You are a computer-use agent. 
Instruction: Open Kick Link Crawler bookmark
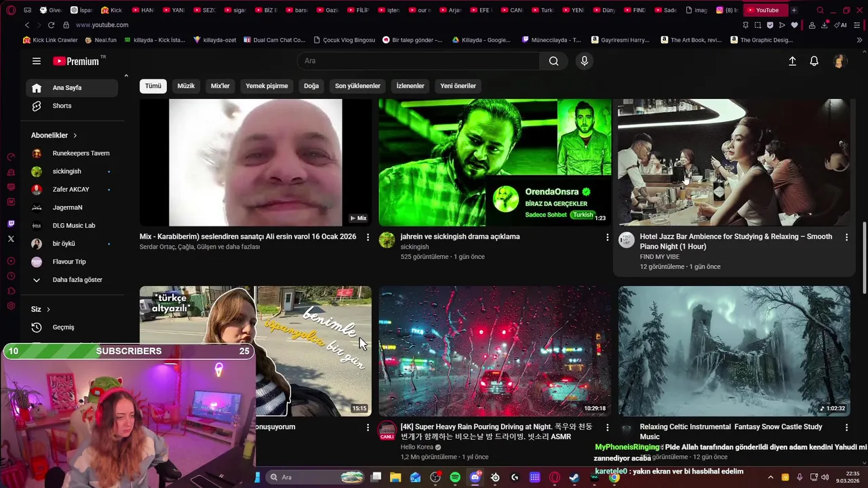50,40
